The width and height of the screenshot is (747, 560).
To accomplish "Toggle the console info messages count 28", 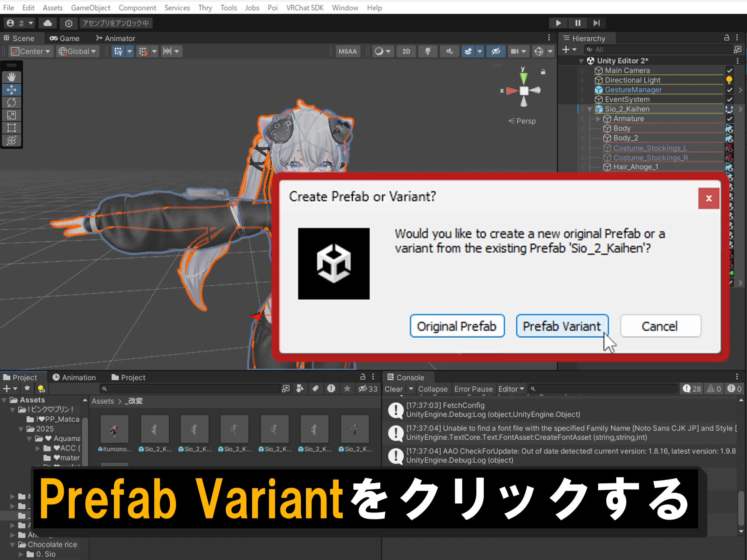I will tap(692, 389).
